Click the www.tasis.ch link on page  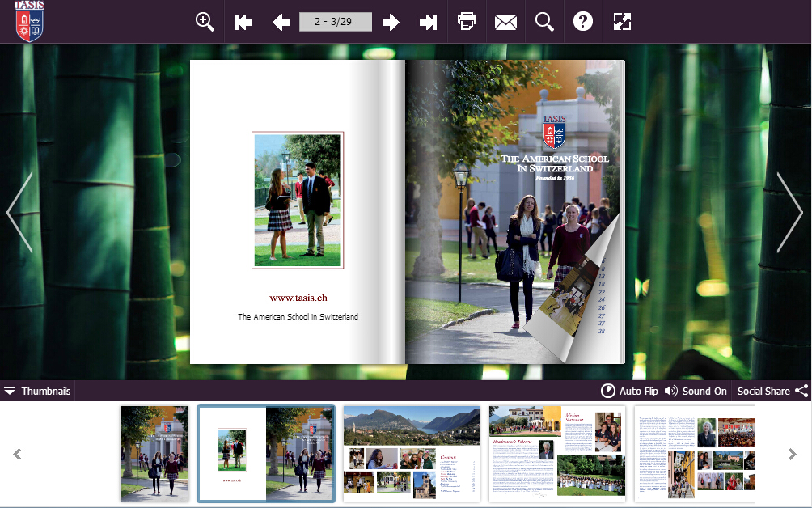298,298
